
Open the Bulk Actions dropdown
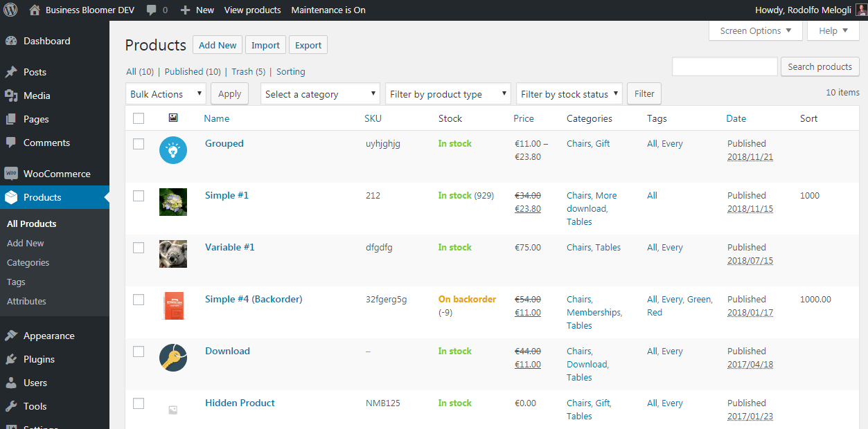coord(166,94)
